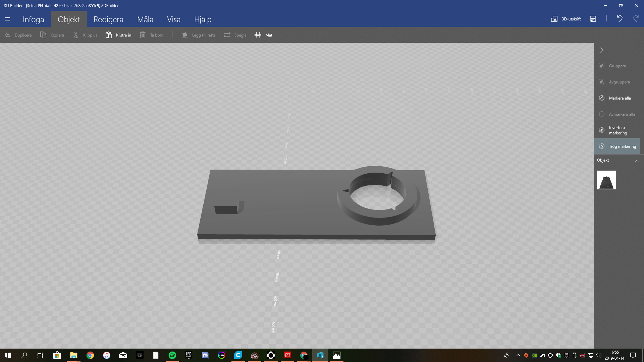Show hidden system tray icons
644x362 pixels.
click(518, 355)
